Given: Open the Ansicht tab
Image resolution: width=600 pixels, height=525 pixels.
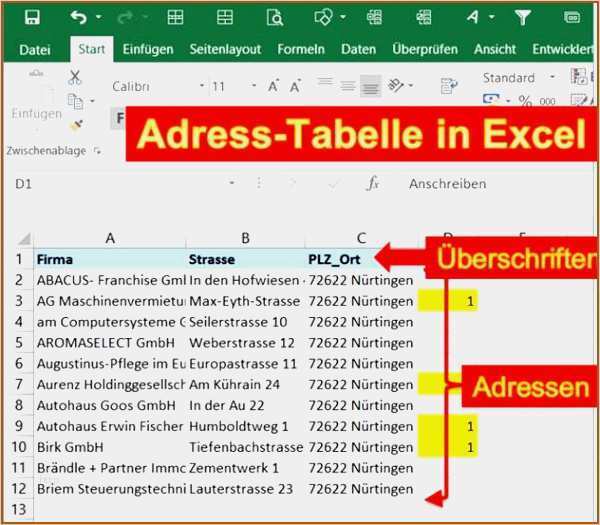Looking at the screenshot, I should (495, 49).
